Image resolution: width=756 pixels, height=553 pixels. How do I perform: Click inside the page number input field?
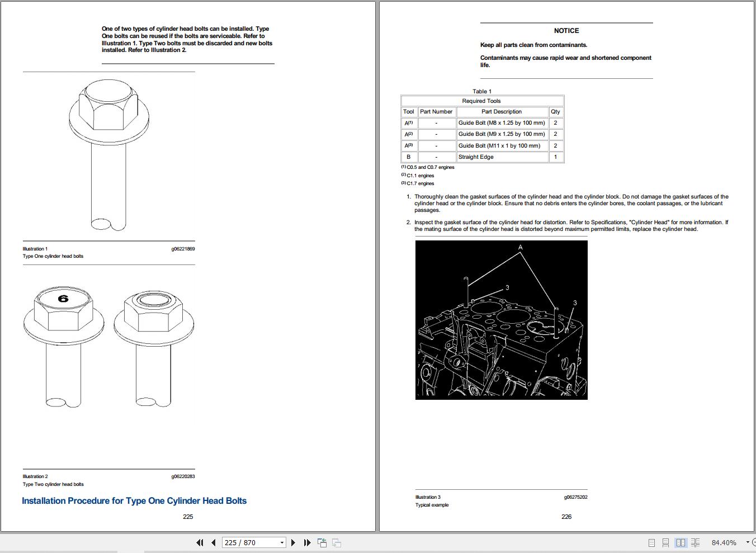point(246,542)
